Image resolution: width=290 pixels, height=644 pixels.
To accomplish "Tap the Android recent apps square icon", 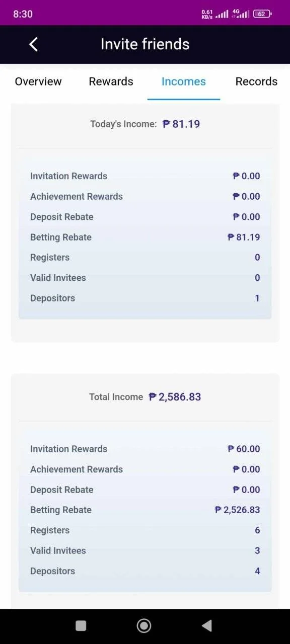I will [x=81, y=625].
